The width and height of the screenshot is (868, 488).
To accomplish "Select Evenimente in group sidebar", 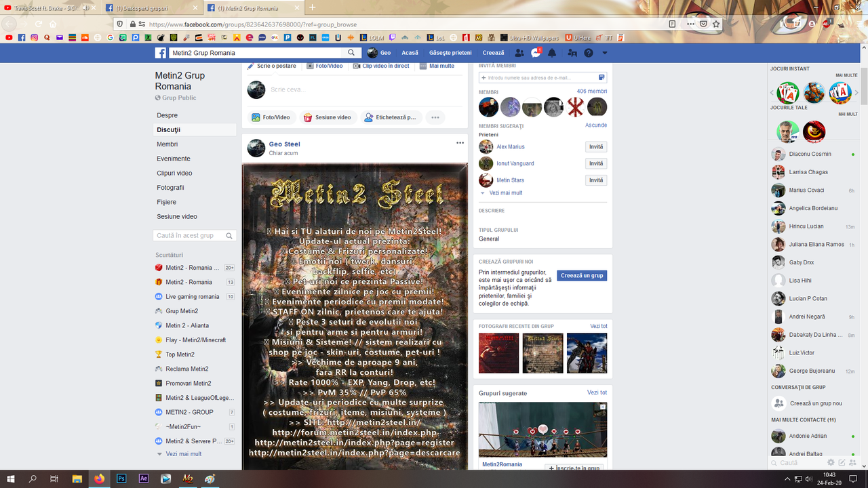I will click(x=174, y=159).
